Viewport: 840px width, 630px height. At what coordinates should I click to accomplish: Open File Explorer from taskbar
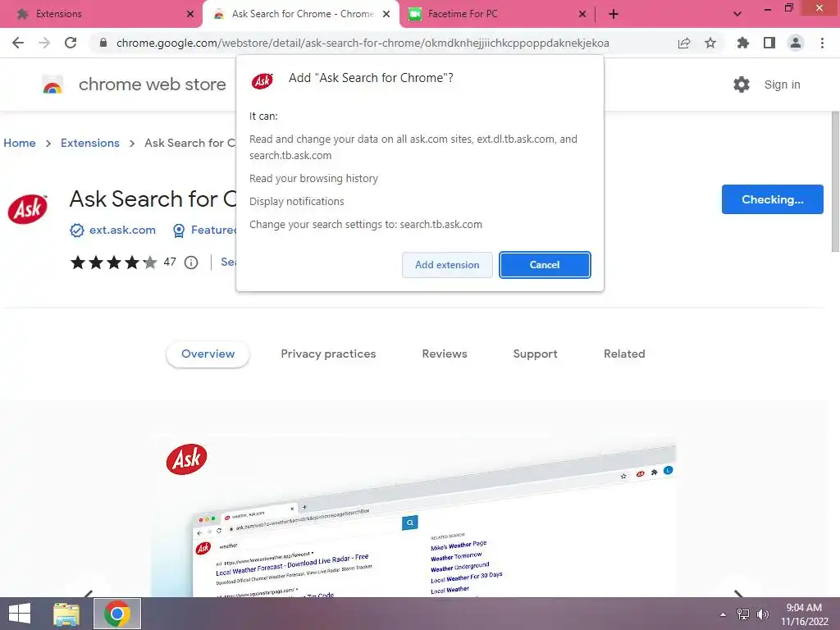click(x=66, y=614)
